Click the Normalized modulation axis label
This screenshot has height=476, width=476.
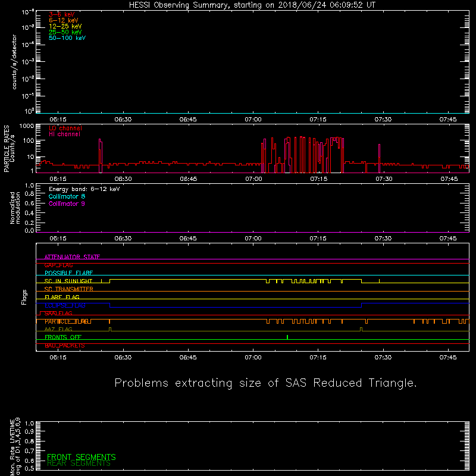[15, 208]
